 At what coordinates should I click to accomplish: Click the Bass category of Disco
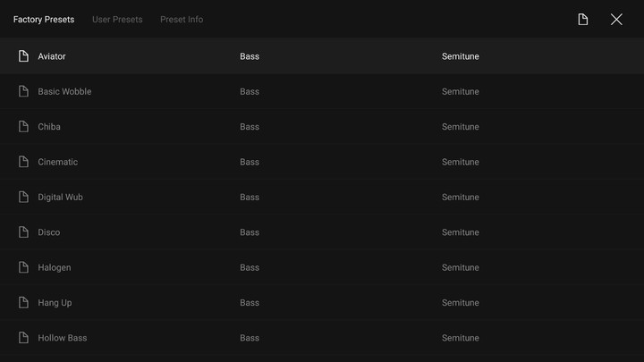click(250, 232)
